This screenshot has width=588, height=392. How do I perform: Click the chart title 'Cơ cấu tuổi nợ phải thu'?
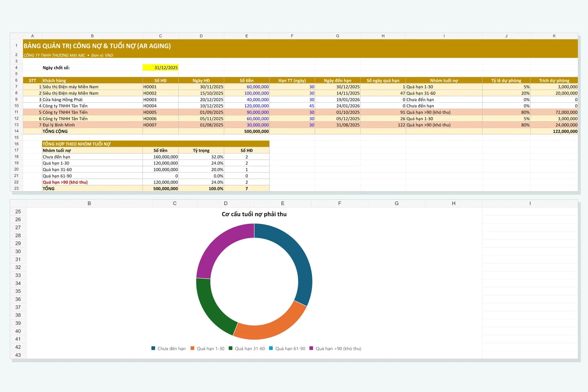pos(254,214)
